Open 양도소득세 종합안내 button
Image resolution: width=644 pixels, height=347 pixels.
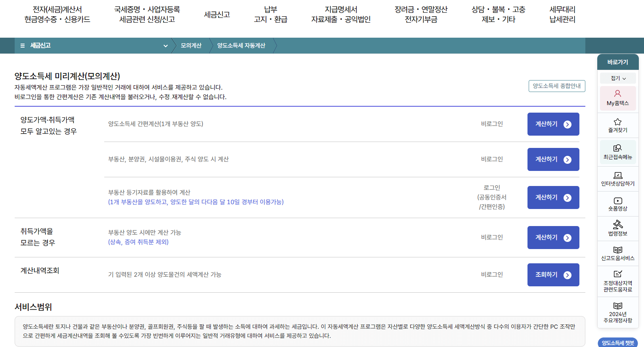point(557,86)
